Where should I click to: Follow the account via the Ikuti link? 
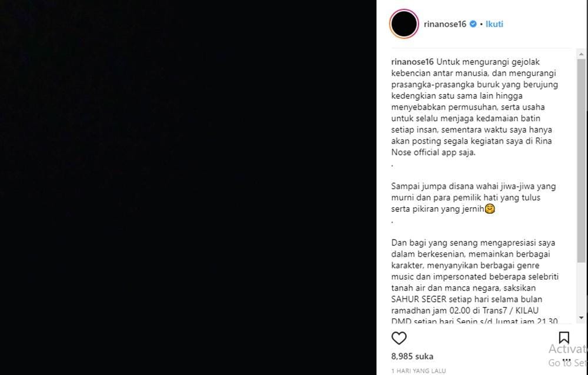click(x=495, y=24)
